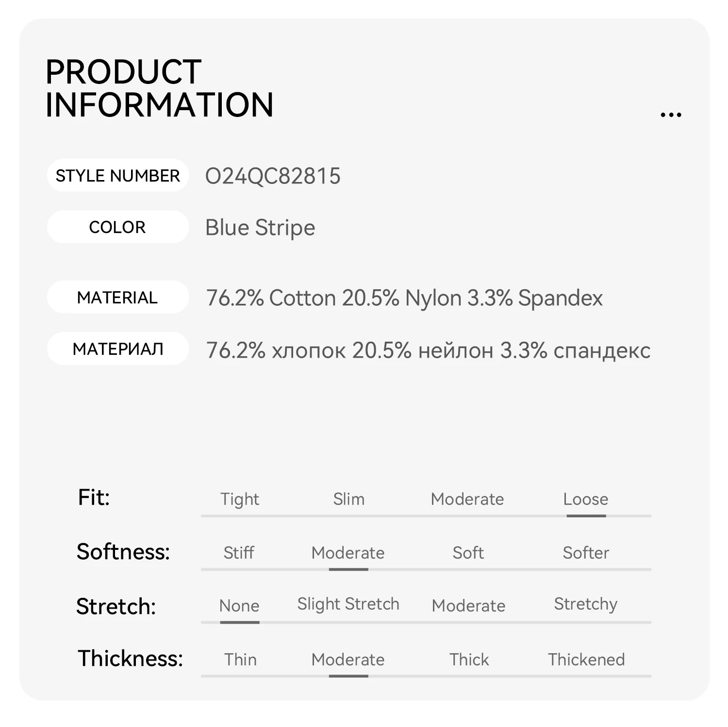
Task: Select Soft on the Softness scale
Action: (468, 552)
